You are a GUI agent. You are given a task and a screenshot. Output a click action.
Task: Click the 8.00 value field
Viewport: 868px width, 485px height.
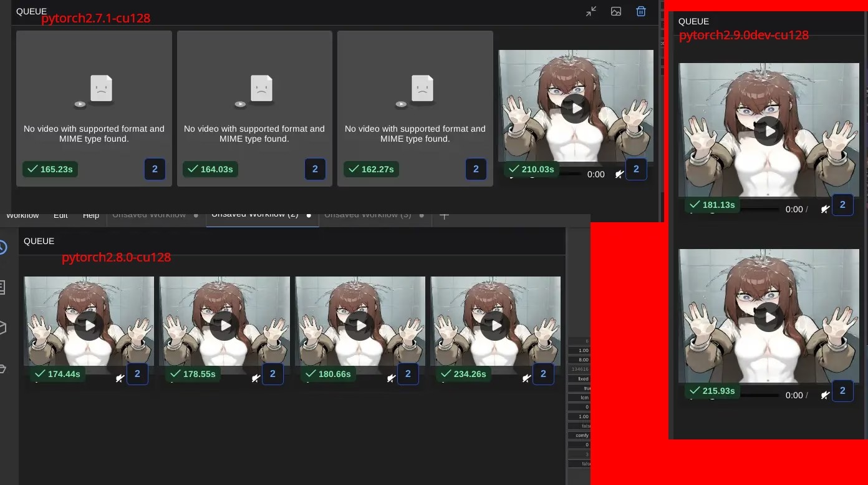tap(579, 360)
